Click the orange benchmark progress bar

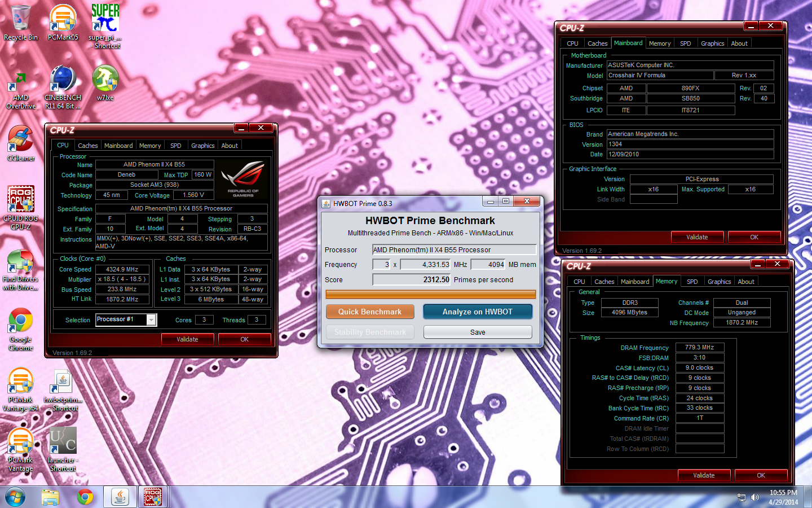click(x=431, y=294)
